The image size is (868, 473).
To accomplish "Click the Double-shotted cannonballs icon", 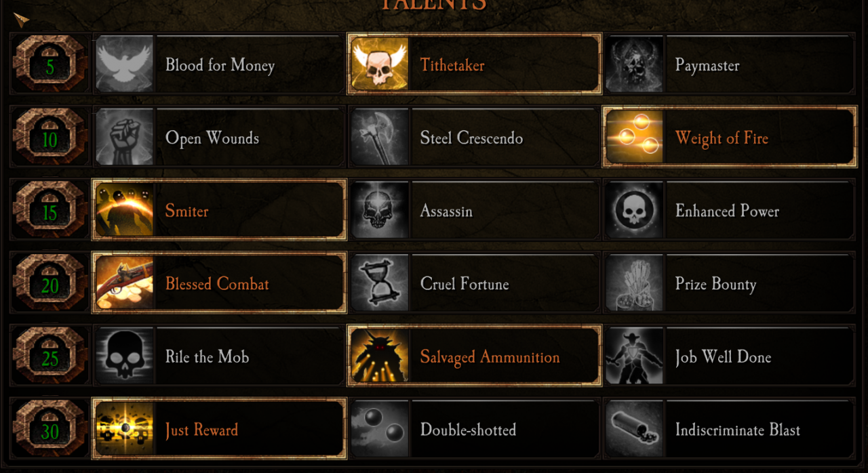I will pyautogui.click(x=380, y=428).
